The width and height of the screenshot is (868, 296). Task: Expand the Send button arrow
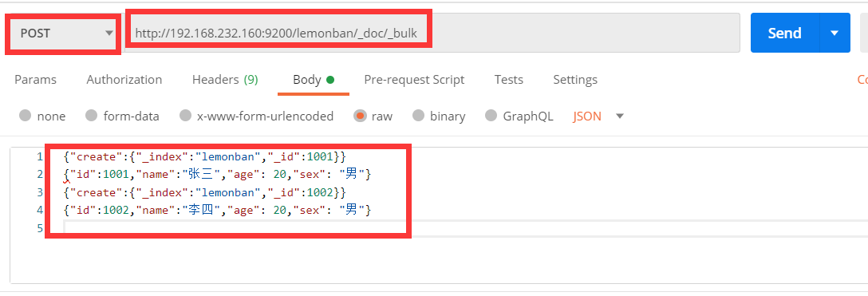pyautogui.click(x=834, y=34)
